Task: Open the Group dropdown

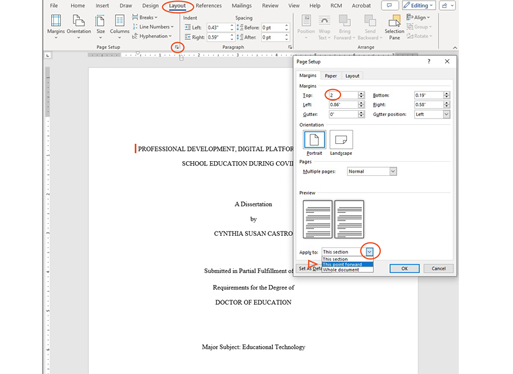Action: tap(419, 27)
